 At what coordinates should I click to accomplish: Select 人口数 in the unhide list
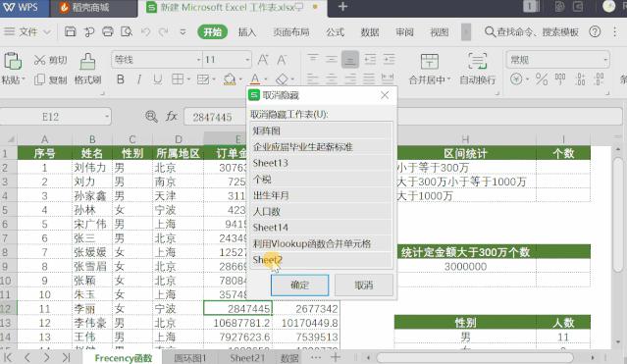click(x=322, y=211)
